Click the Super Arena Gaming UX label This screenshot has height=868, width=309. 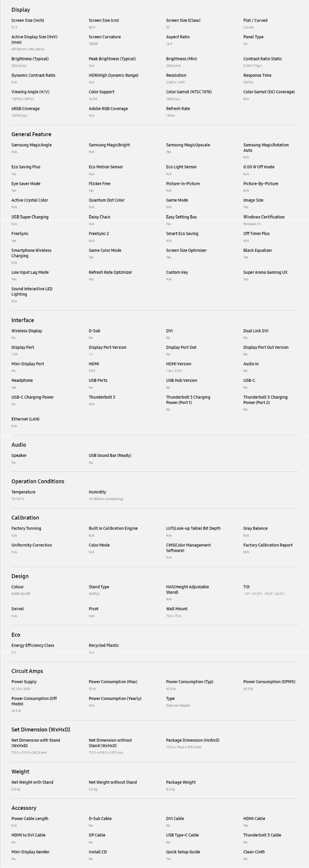(265, 272)
